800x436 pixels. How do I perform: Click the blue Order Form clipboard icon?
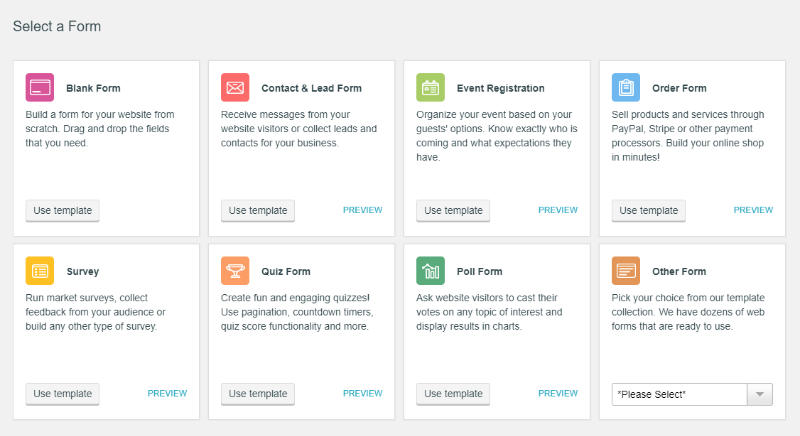pos(626,88)
